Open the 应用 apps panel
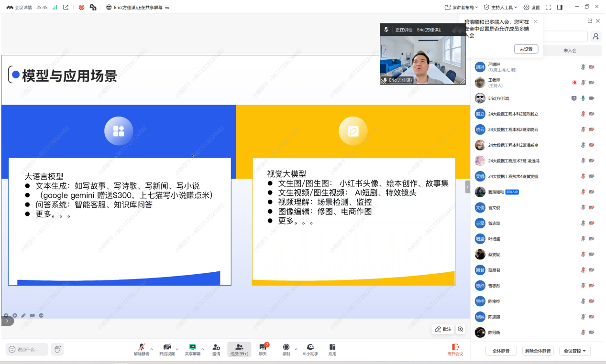The height and width of the screenshot is (364, 606). click(332, 349)
